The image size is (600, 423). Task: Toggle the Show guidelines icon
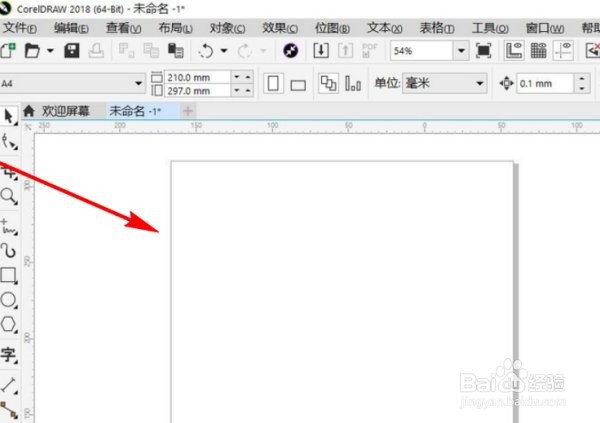click(x=563, y=50)
